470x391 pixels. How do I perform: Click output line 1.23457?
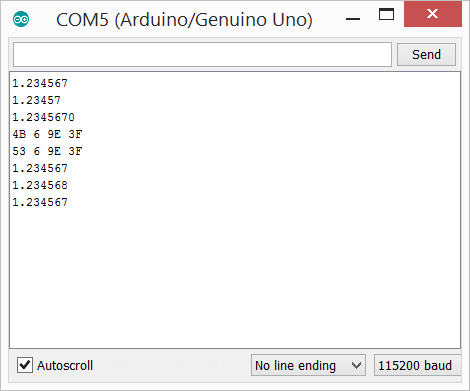[37, 100]
